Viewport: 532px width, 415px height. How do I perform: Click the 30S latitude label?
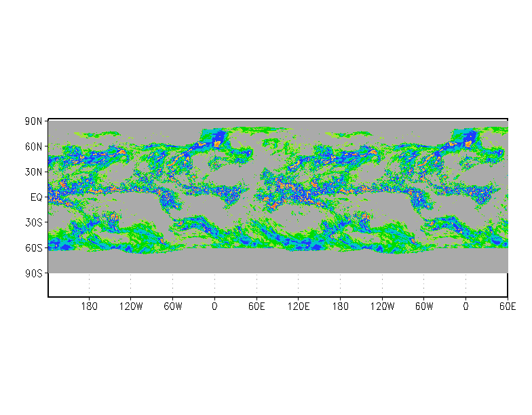point(34,222)
